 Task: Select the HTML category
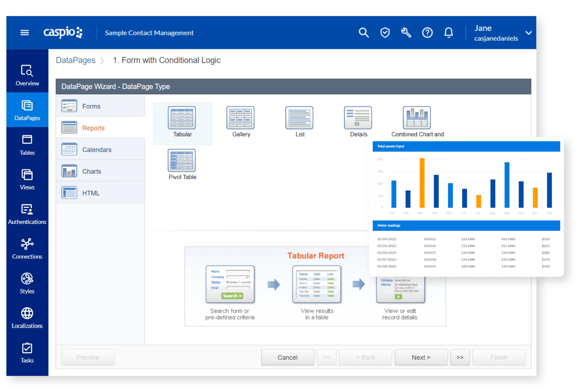100,193
